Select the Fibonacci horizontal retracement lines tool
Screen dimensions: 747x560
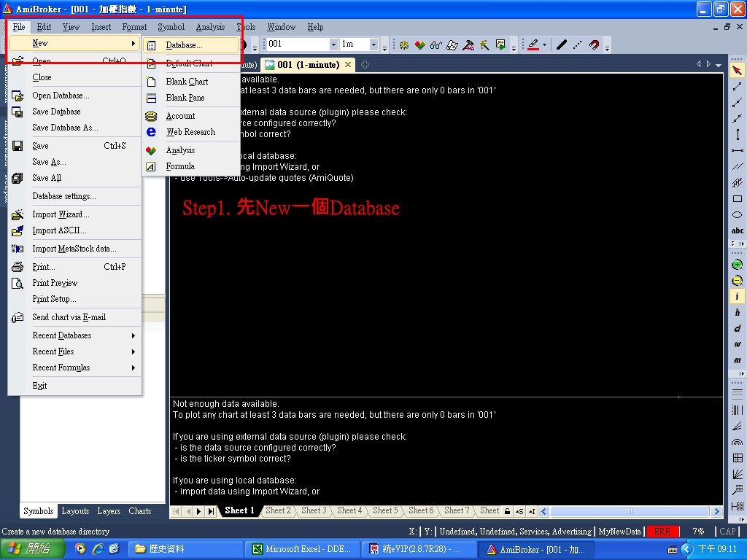(x=737, y=394)
